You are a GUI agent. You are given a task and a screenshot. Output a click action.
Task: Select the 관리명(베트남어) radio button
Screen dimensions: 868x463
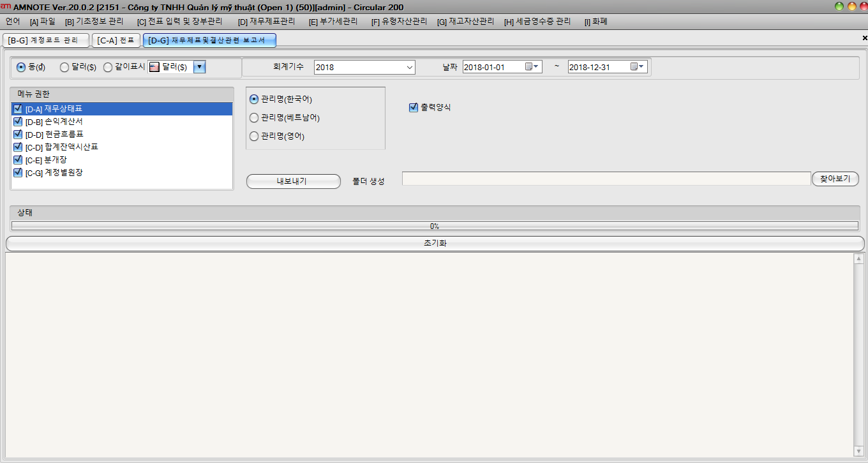pyautogui.click(x=254, y=118)
